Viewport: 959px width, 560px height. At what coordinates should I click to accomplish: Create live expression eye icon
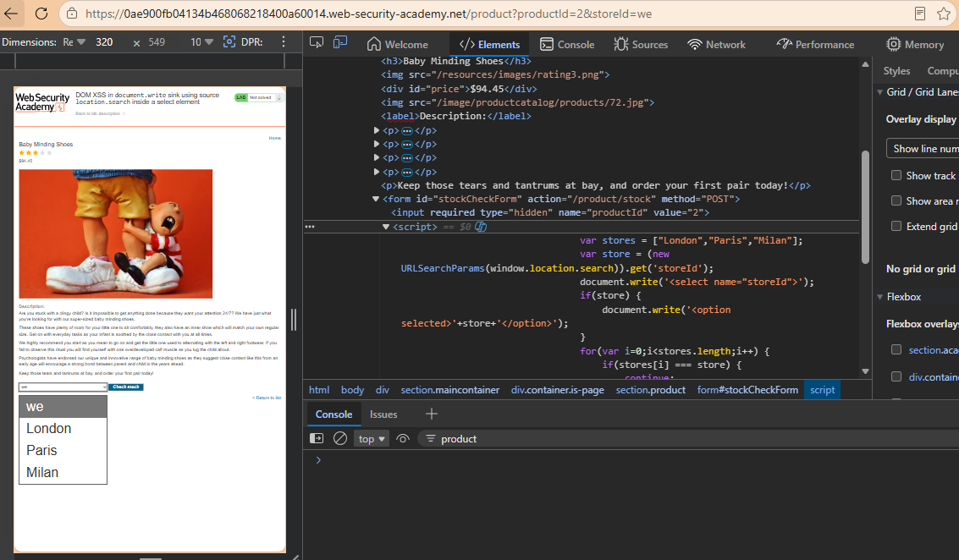[x=402, y=438]
